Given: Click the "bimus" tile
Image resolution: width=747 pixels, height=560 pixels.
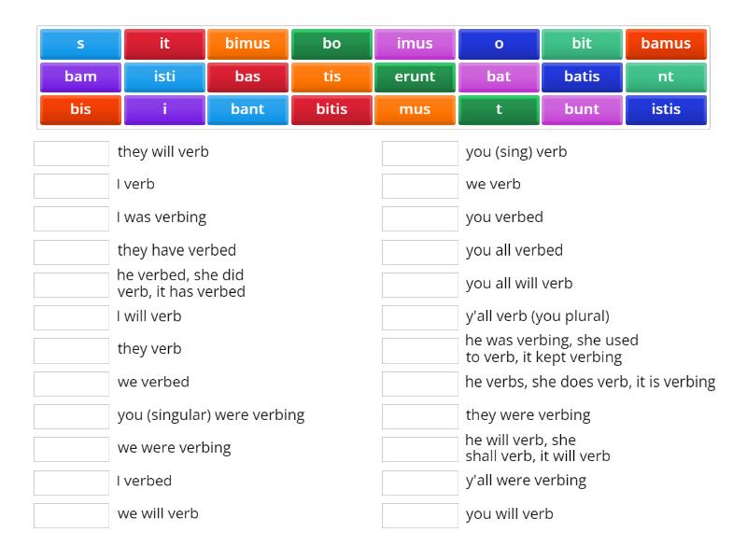Looking at the screenshot, I should coord(247,43).
